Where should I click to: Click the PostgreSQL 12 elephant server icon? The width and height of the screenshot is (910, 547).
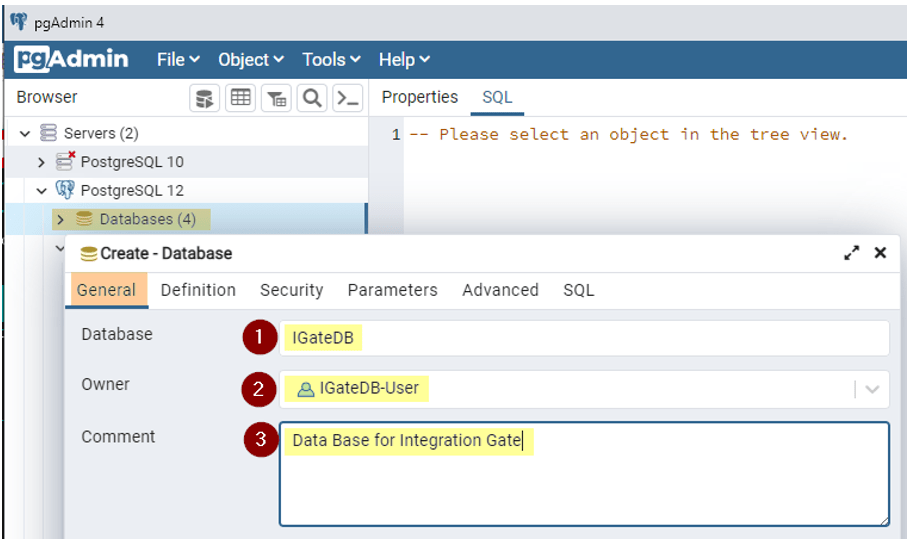tap(64, 190)
